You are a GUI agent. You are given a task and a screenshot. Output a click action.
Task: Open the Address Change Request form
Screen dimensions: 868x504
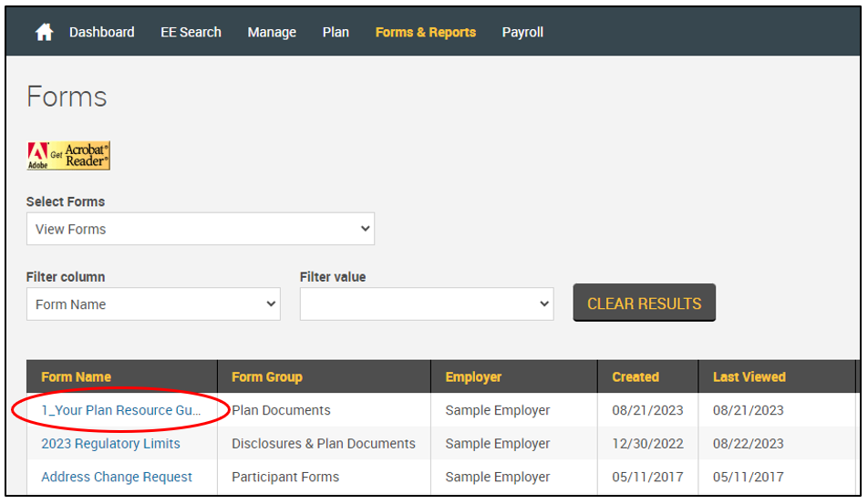click(x=117, y=477)
